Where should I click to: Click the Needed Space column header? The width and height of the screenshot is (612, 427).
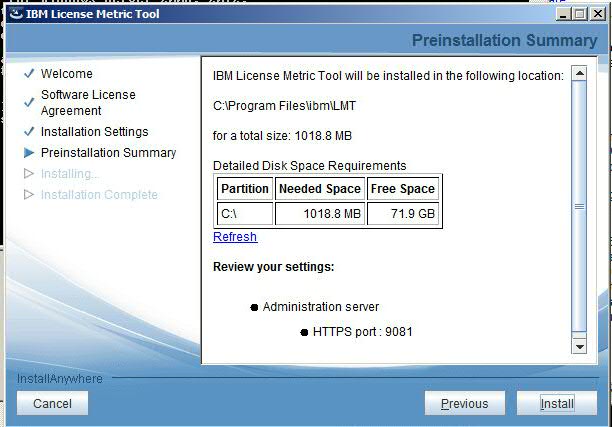point(319,189)
